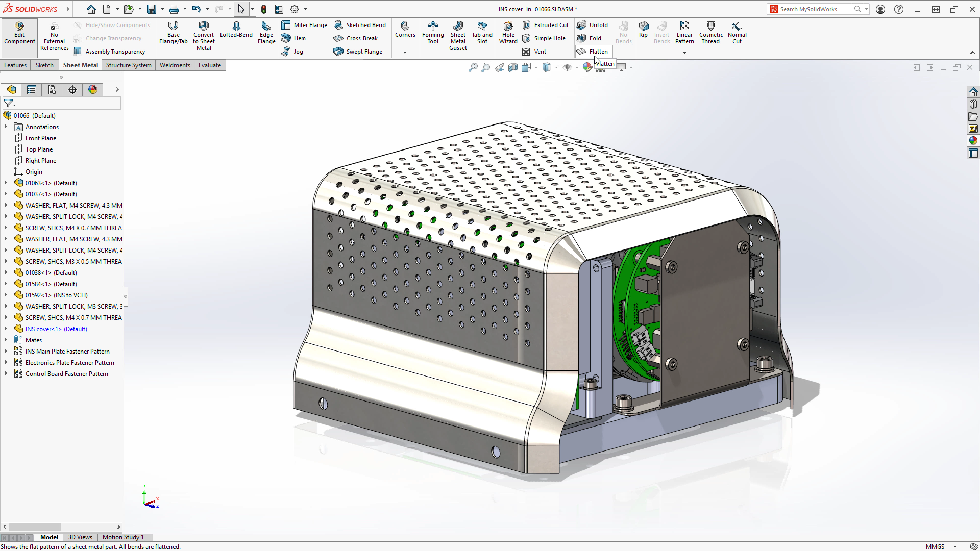Open the ConfigurationManager tab icon
The width and height of the screenshot is (980, 551).
click(x=52, y=90)
